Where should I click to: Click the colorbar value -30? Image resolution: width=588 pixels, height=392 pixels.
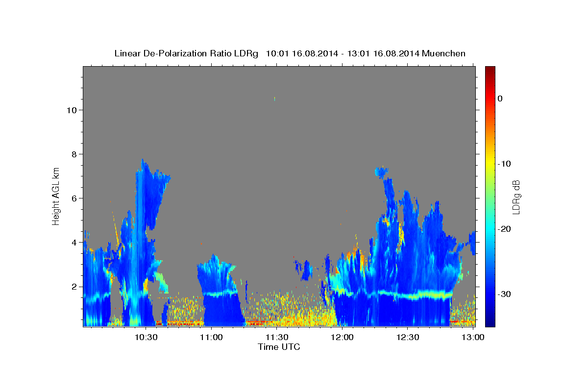click(x=505, y=294)
